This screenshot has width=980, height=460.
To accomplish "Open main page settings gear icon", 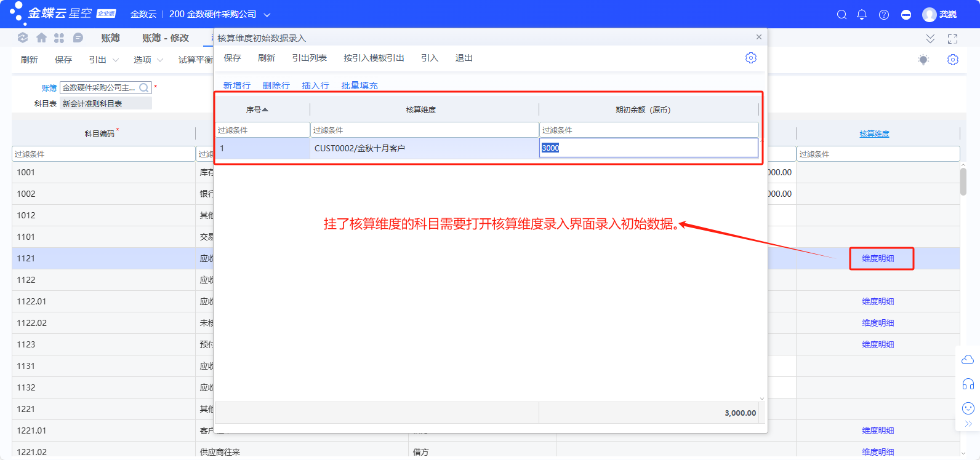I will coord(953,60).
